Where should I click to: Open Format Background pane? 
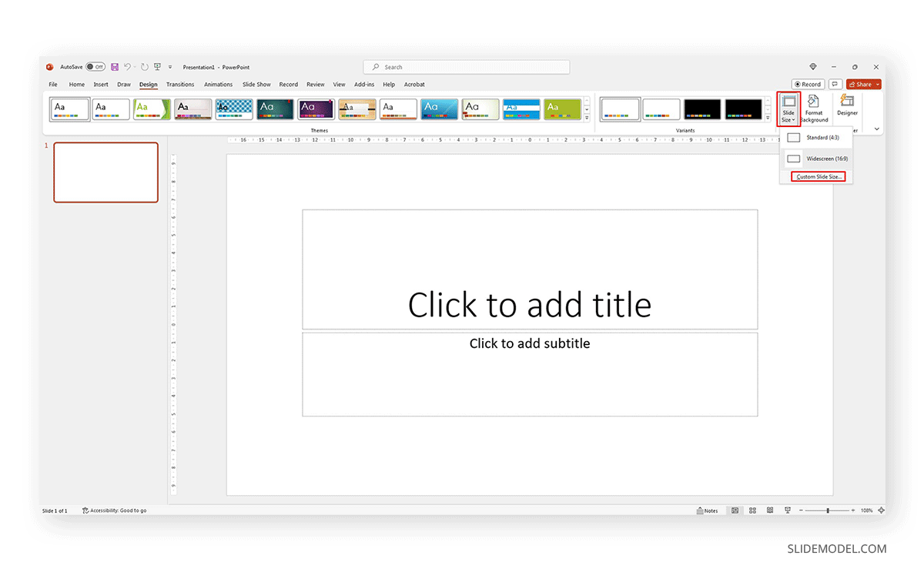tap(814, 108)
